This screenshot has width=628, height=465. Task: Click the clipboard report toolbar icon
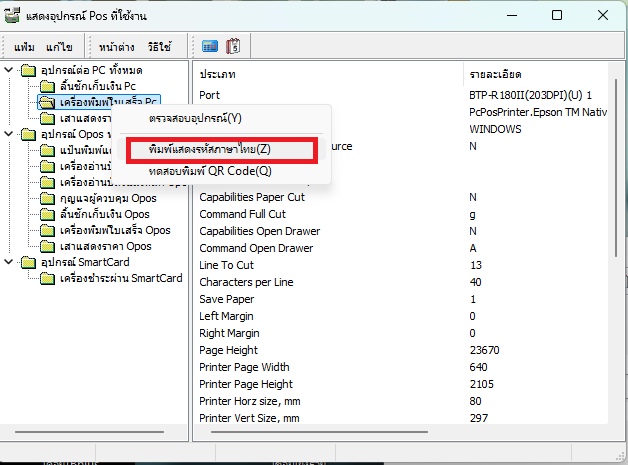pos(234,46)
